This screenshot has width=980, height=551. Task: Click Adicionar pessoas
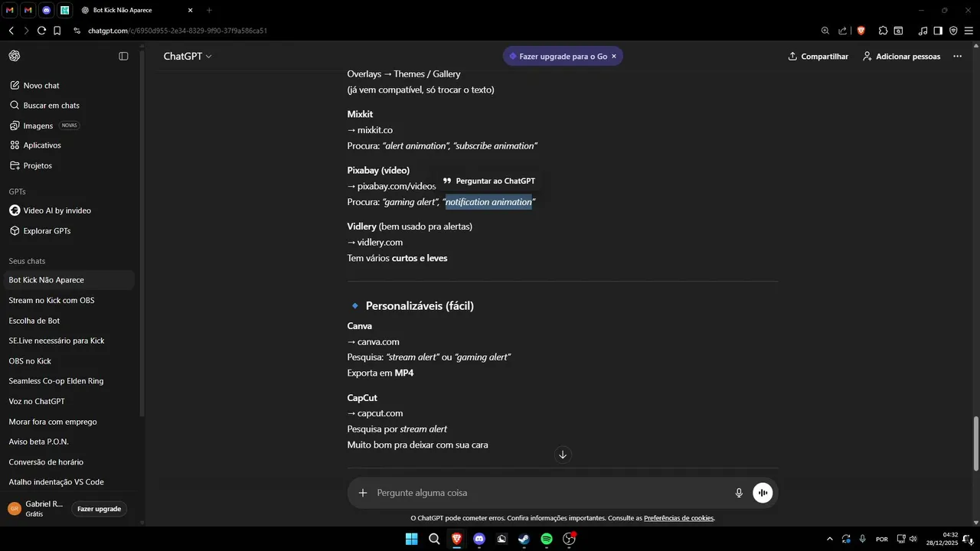[901, 57]
